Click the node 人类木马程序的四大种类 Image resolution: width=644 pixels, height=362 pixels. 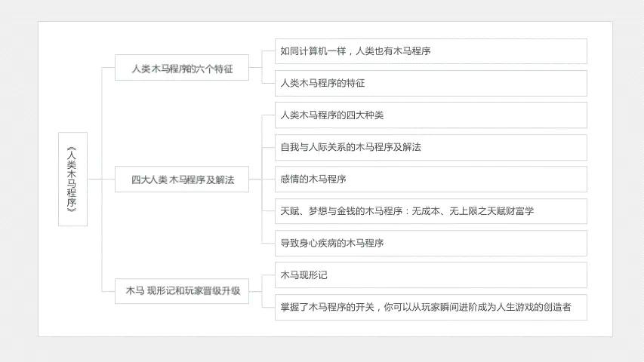(431, 115)
